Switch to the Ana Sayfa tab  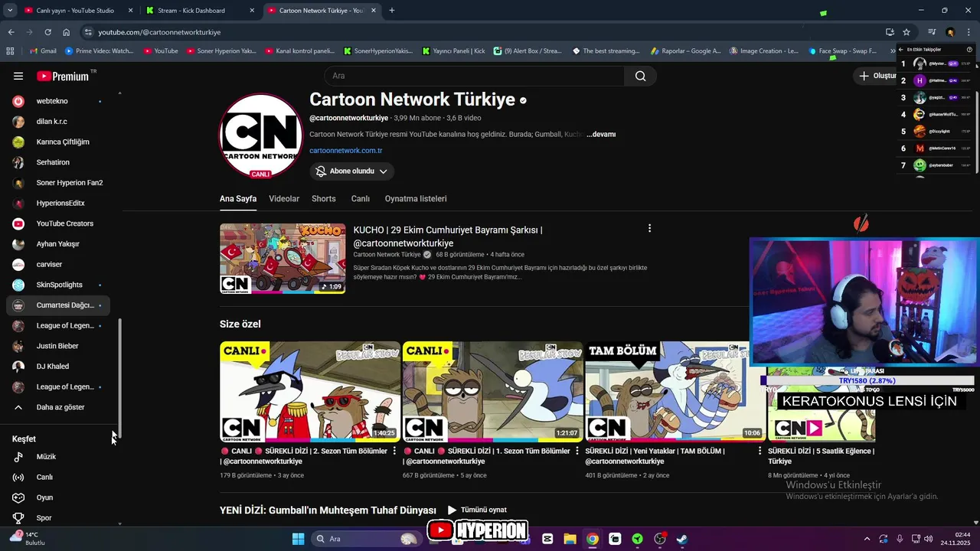(238, 199)
